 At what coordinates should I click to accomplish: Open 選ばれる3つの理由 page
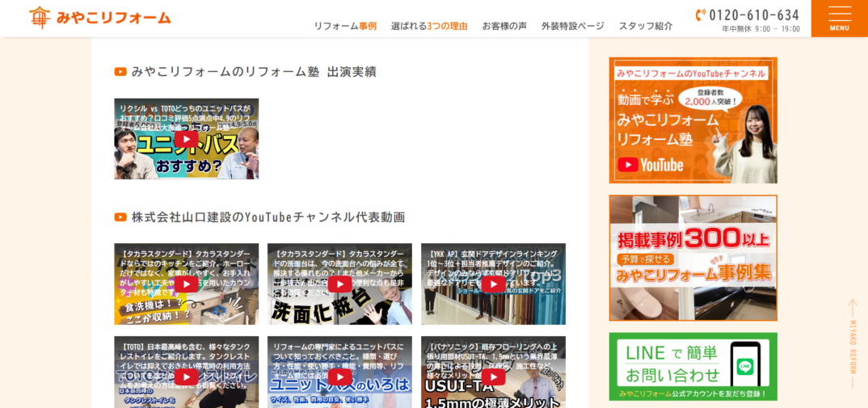tap(429, 26)
